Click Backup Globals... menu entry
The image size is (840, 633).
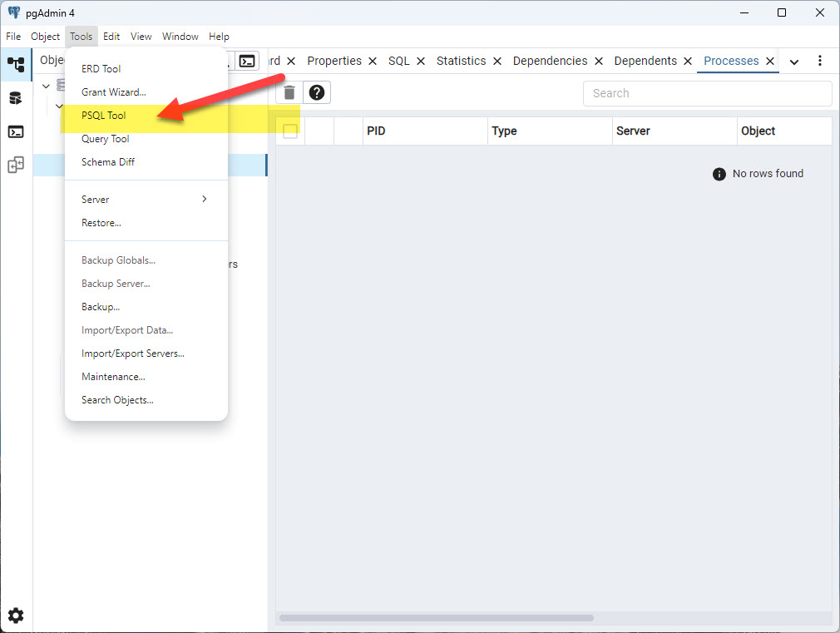tap(146, 260)
